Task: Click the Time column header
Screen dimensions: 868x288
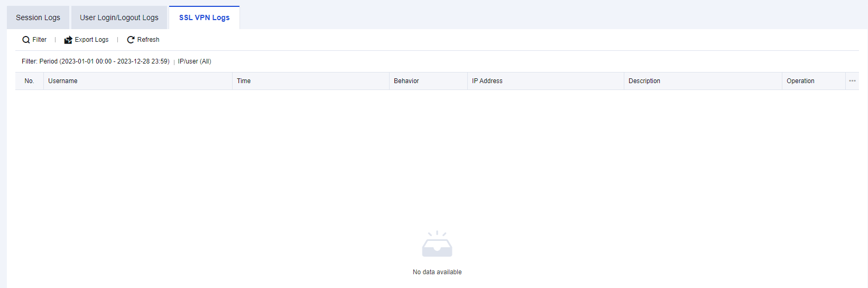Action: point(311,81)
